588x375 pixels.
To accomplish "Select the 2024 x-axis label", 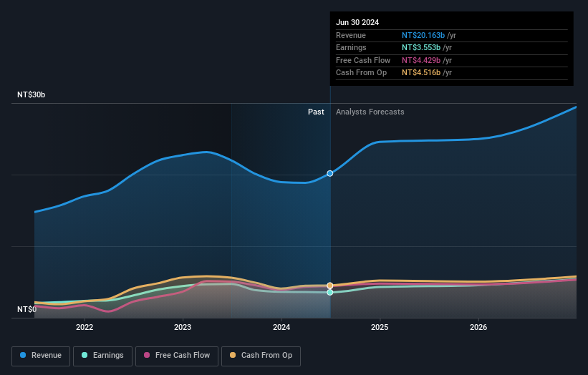I will pos(281,327).
